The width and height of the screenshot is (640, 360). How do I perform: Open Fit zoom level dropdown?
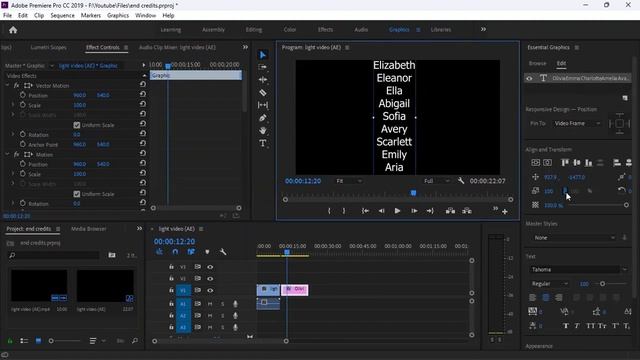tap(349, 181)
